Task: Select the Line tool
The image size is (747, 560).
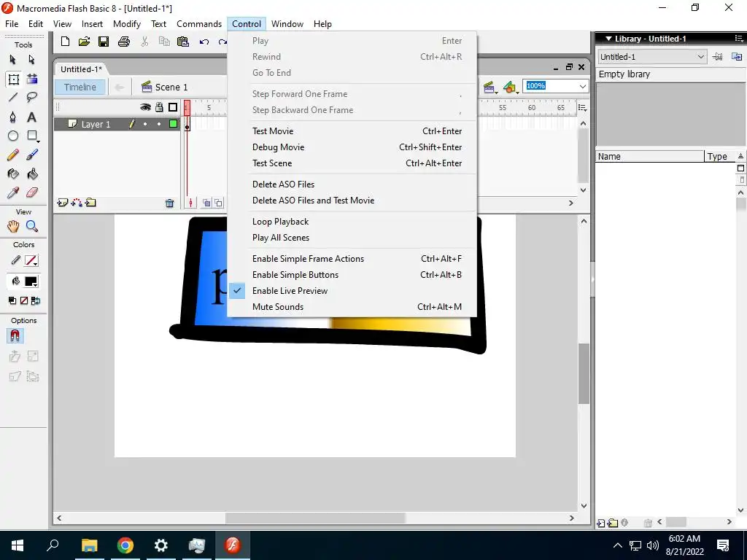Action: [13, 98]
